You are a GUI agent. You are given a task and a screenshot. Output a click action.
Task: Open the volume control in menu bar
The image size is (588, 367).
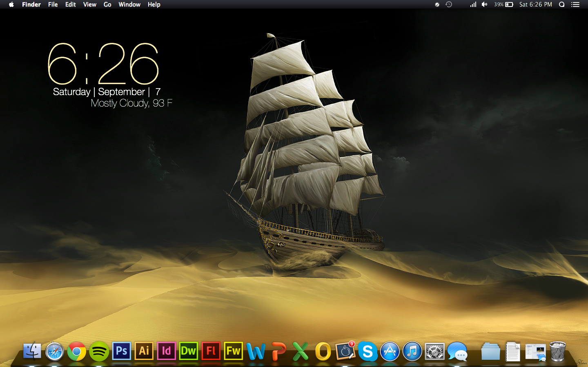(x=484, y=4)
